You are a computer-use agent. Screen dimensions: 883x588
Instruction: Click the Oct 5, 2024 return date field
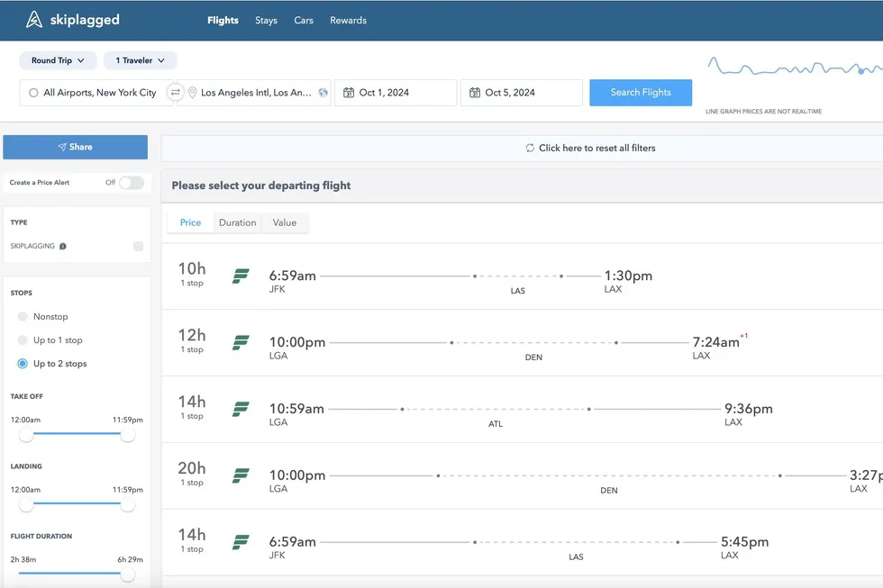[522, 92]
